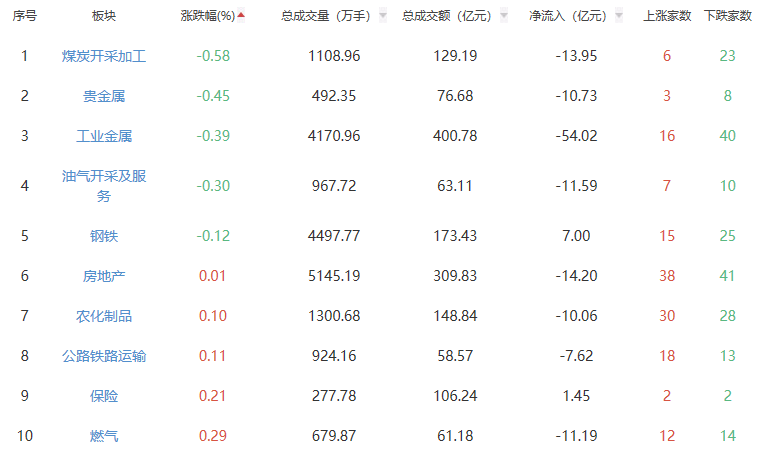
Task: Open the 农化制品 sector link
Action: [104, 316]
